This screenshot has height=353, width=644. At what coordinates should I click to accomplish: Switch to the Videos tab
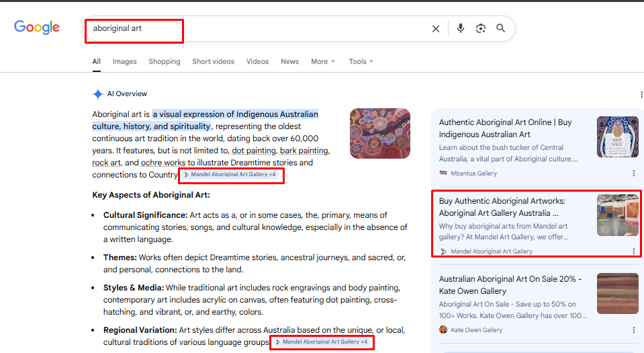257,61
